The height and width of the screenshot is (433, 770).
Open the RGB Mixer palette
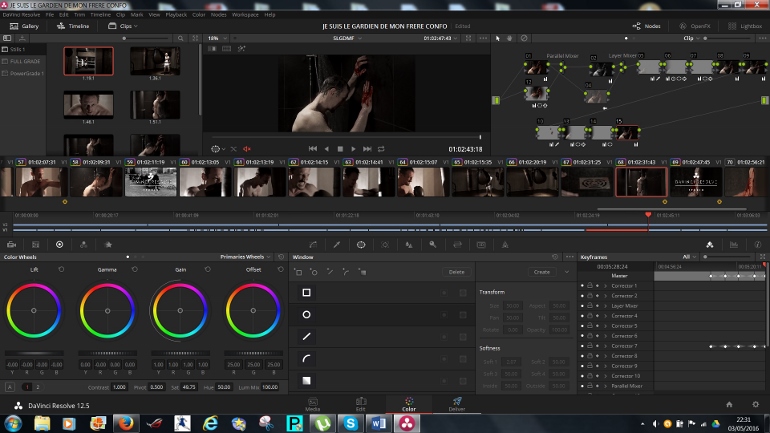(x=83, y=244)
